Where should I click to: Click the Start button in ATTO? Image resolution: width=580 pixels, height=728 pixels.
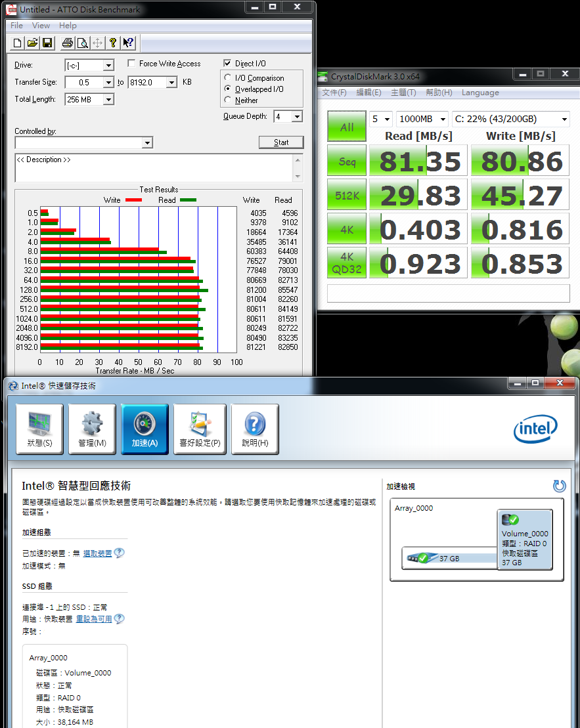coord(281,142)
